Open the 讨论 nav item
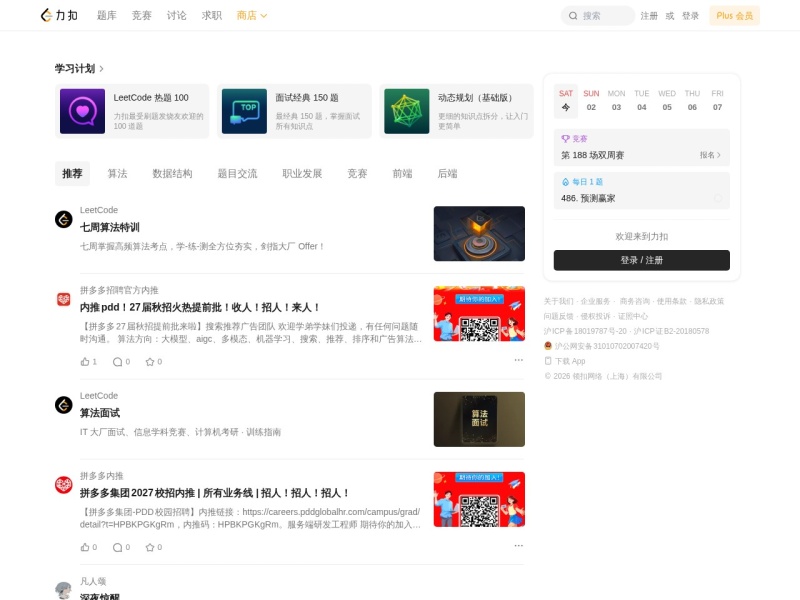800x600 pixels. click(x=177, y=16)
